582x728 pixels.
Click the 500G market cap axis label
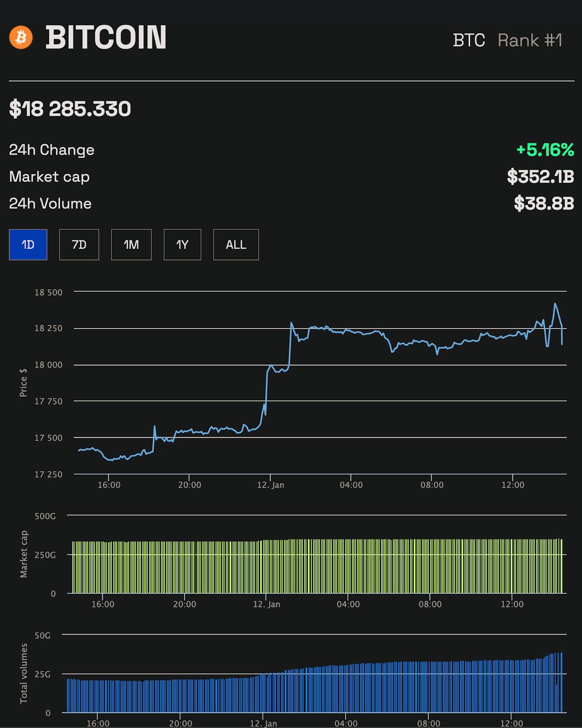(x=45, y=516)
